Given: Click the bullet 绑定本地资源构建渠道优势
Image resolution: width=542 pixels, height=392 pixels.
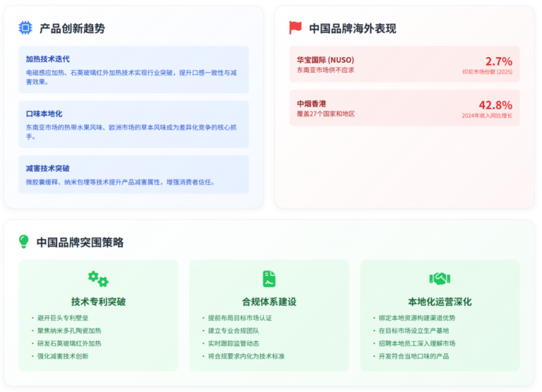Looking at the screenshot, I should (x=417, y=318).
